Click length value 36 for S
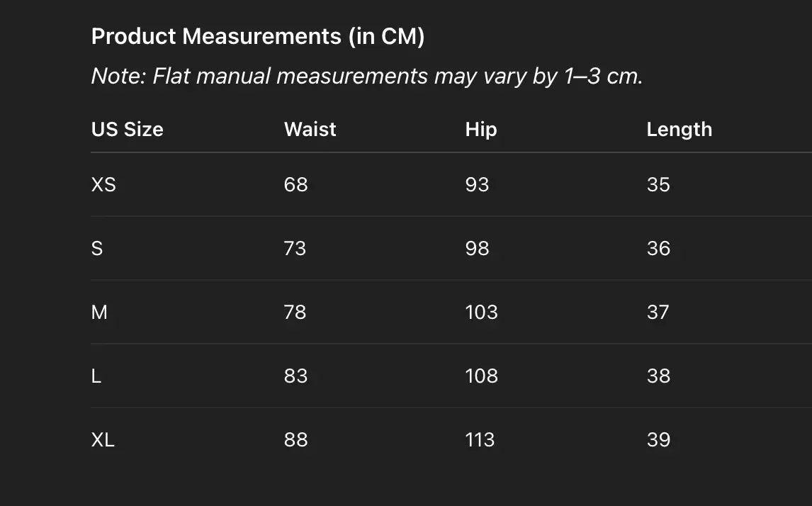 click(x=658, y=249)
